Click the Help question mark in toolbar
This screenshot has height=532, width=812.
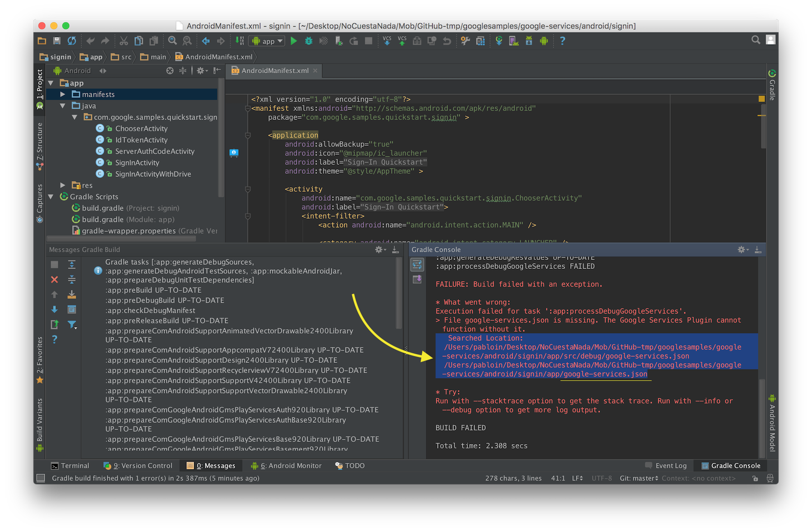563,41
